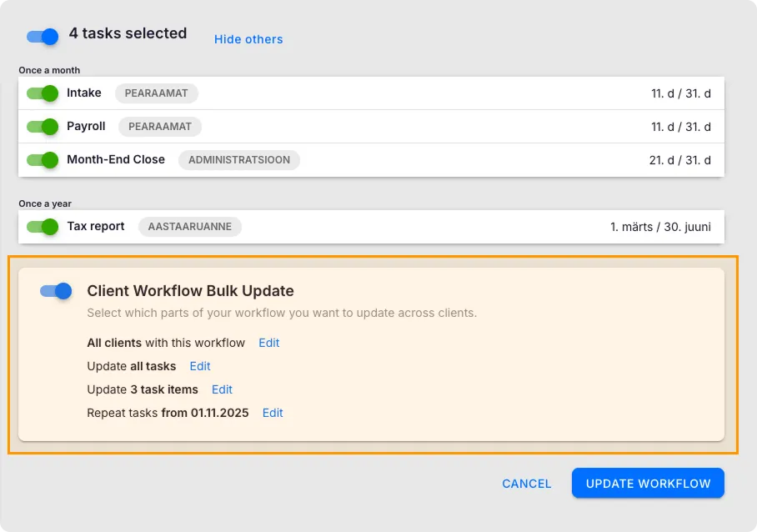Edit the 'Repeat tasks from 01.11.2025' date

coord(273,413)
